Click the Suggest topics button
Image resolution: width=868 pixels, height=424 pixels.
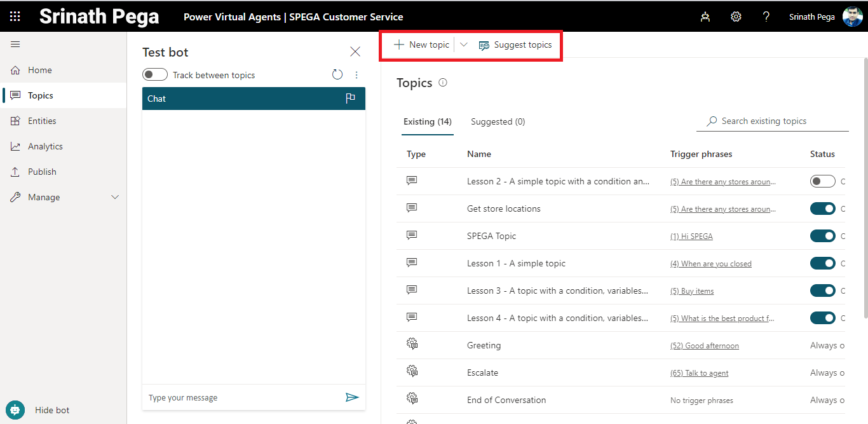pyautogui.click(x=515, y=44)
